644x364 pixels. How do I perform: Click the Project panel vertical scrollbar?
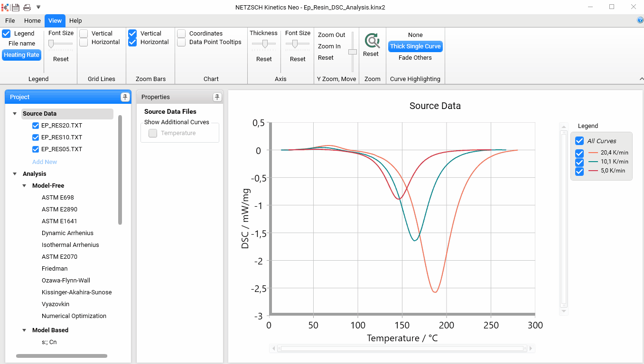tap(120, 170)
